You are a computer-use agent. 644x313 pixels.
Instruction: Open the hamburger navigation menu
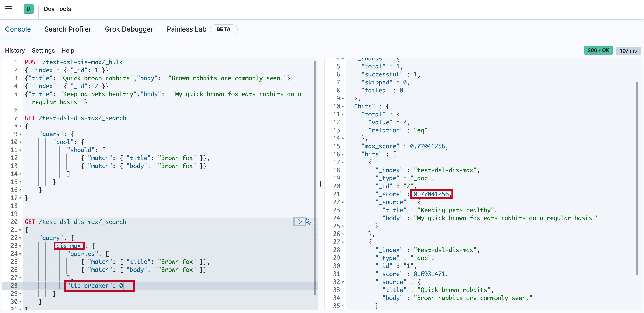click(8, 9)
